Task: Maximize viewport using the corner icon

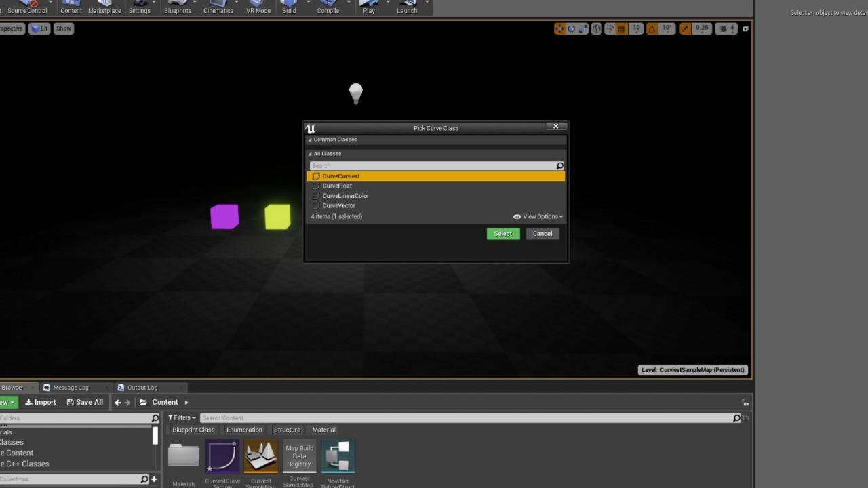Action: pos(745,28)
